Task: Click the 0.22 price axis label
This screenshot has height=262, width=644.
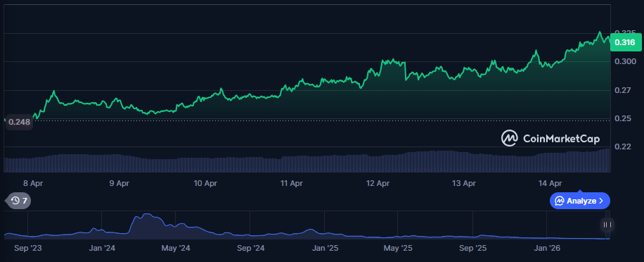Action: [624, 146]
